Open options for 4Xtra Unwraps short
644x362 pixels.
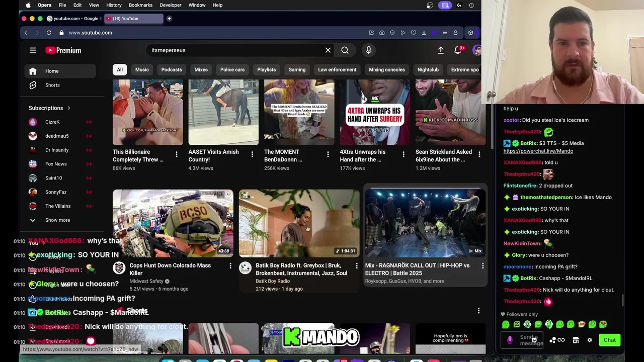point(404,154)
